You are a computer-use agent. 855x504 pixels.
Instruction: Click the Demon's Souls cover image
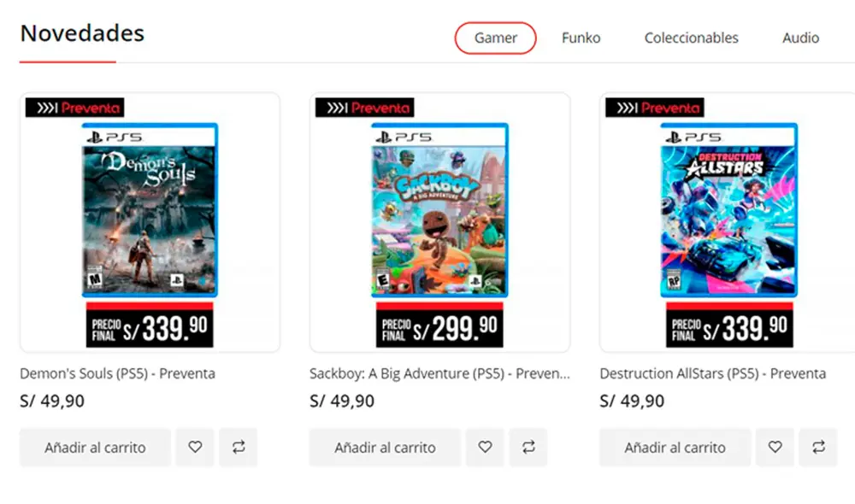pyautogui.click(x=150, y=212)
